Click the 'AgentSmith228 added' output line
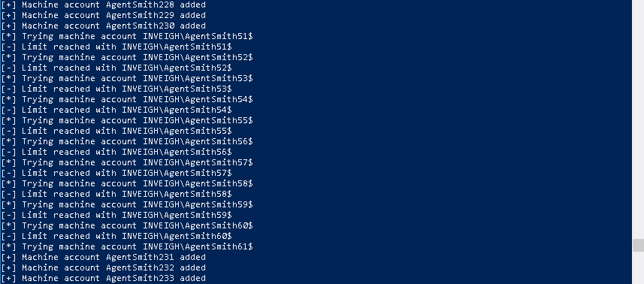This screenshot has height=284, width=644. [104, 5]
